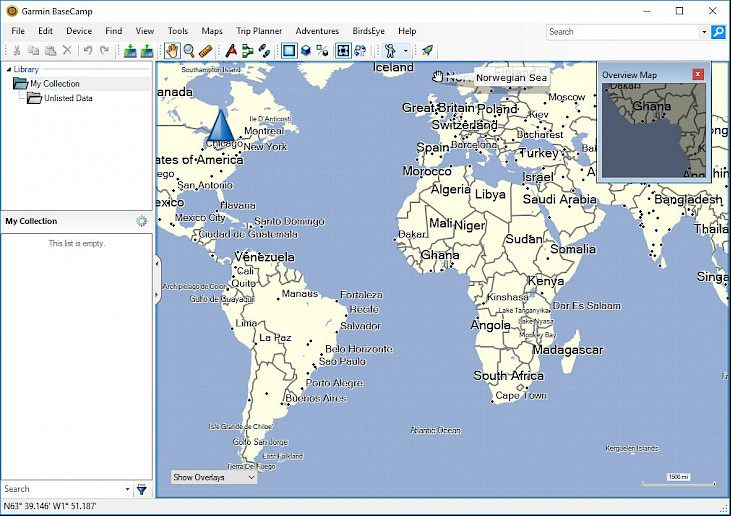Open the Edit menu
Screen dimensions: 731x516
point(45,31)
